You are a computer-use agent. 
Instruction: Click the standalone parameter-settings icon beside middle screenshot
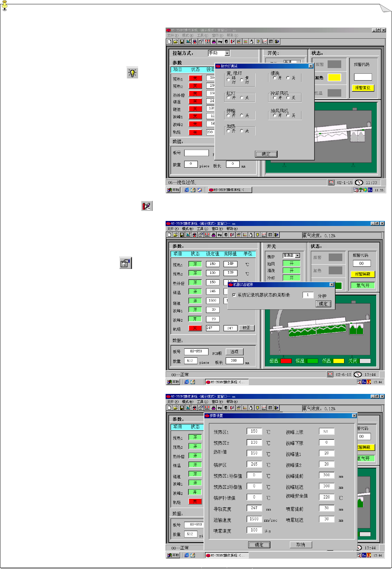(x=126, y=263)
